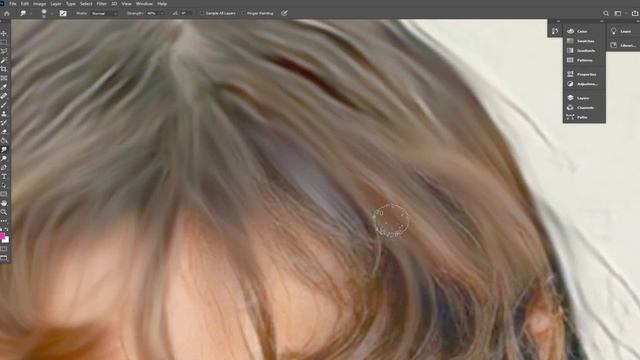Open the Patterns panel
Viewport: 640px width, 360px height.
pyautogui.click(x=584, y=60)
